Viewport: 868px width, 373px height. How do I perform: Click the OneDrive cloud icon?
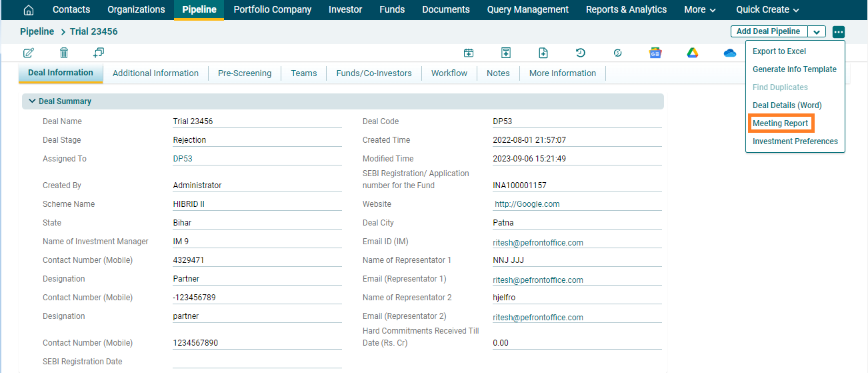729,53
